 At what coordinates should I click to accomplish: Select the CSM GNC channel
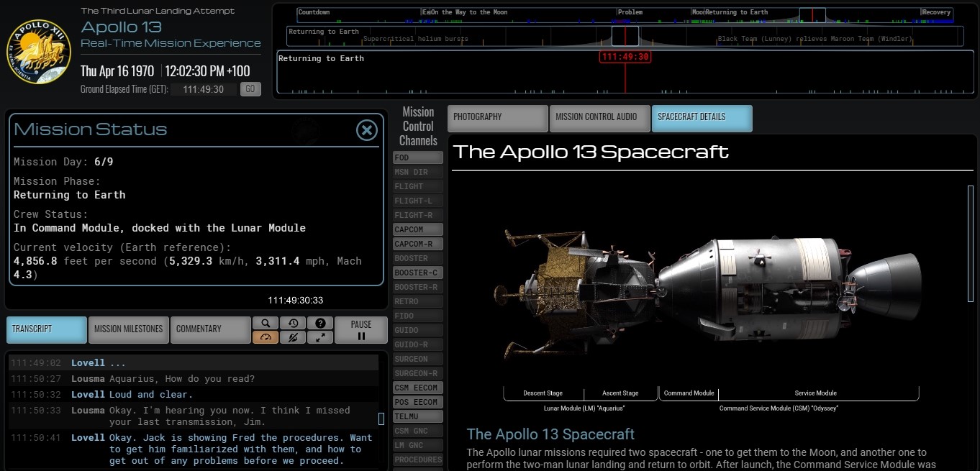coord(418,431)
